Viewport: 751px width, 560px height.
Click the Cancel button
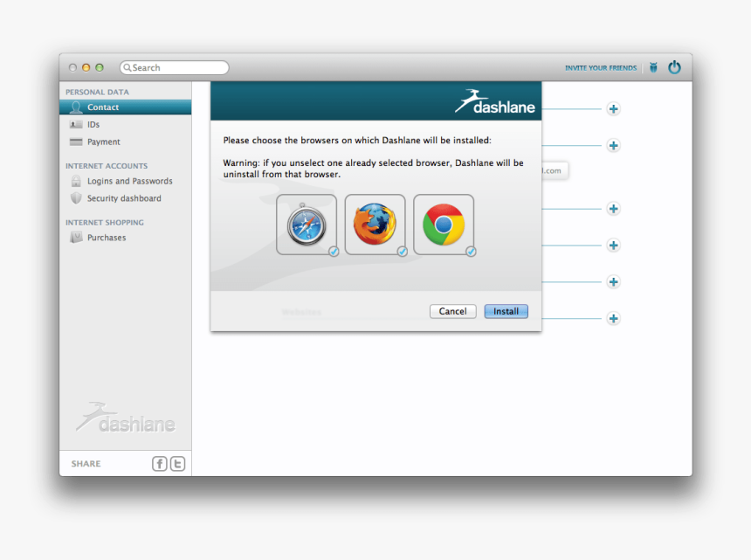point(452,311)
